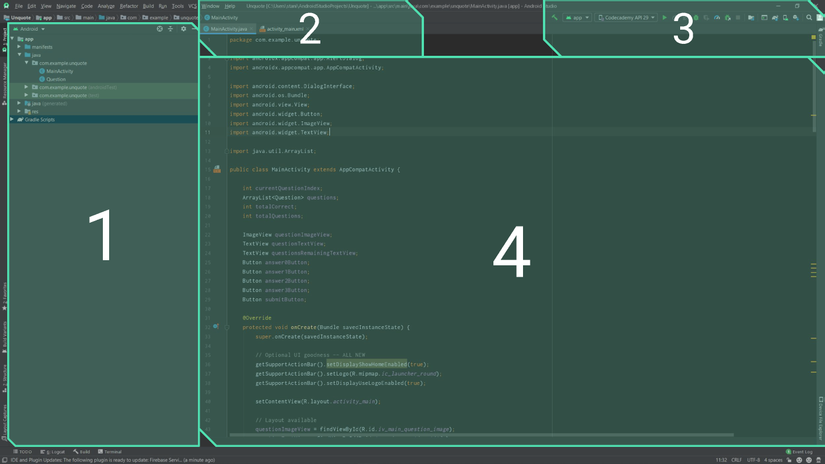825x464 pixels.
Task: Open the File menu
Action: click(x=18, y=6)
